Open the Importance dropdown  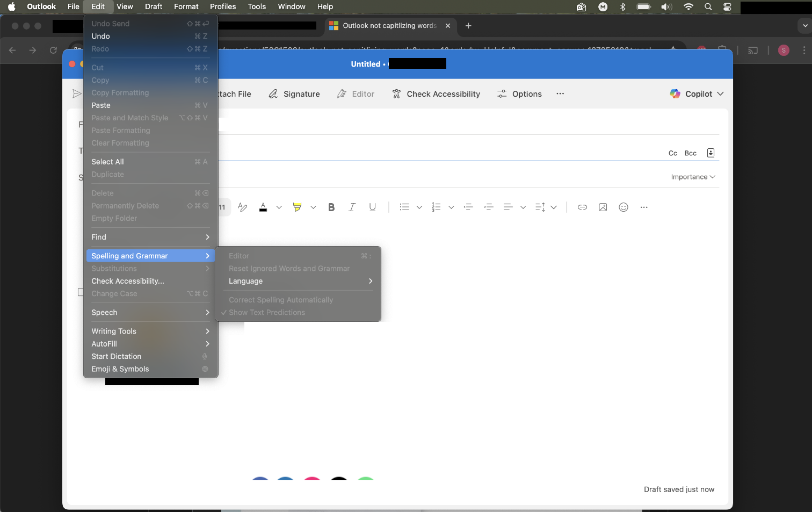pos(693,177)
